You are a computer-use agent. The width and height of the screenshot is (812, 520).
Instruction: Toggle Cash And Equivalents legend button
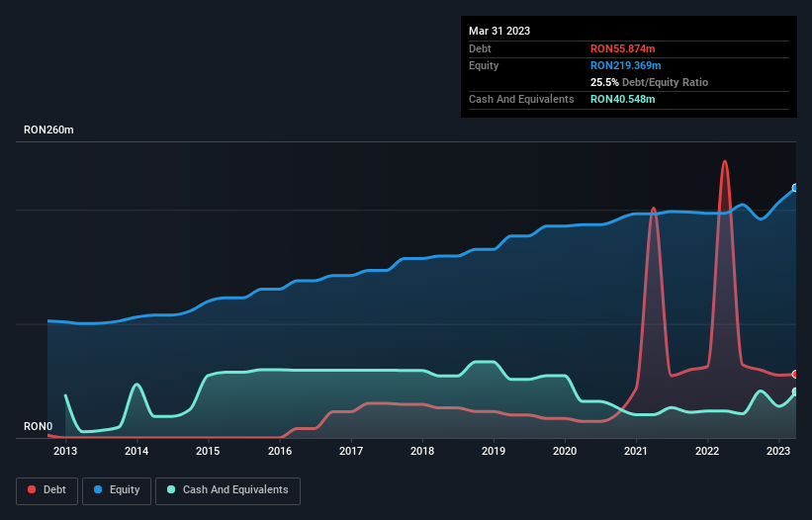227,490
